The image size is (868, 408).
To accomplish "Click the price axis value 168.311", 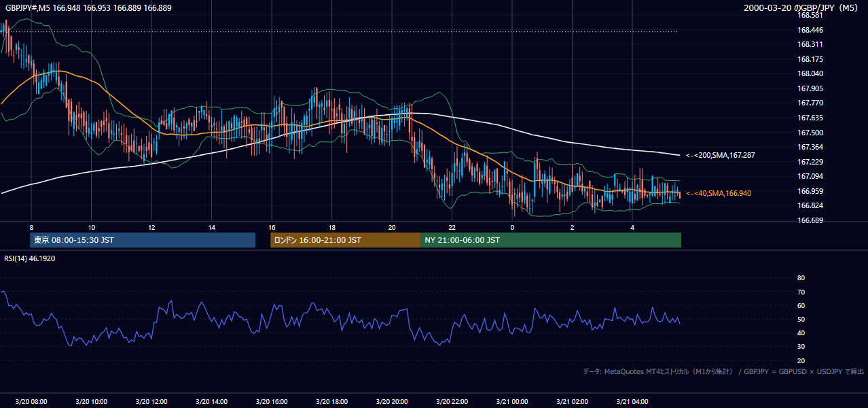I will (810, 45).
